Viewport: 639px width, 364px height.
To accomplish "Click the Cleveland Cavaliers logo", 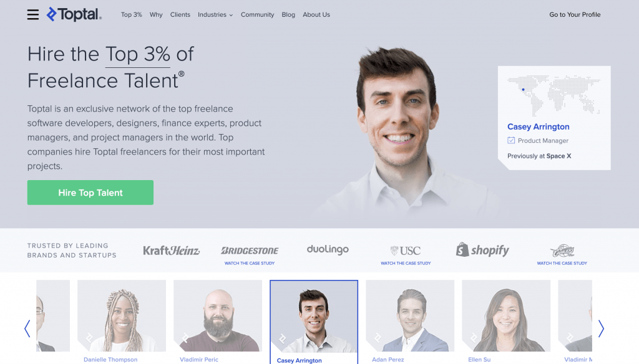I will 562,251.
